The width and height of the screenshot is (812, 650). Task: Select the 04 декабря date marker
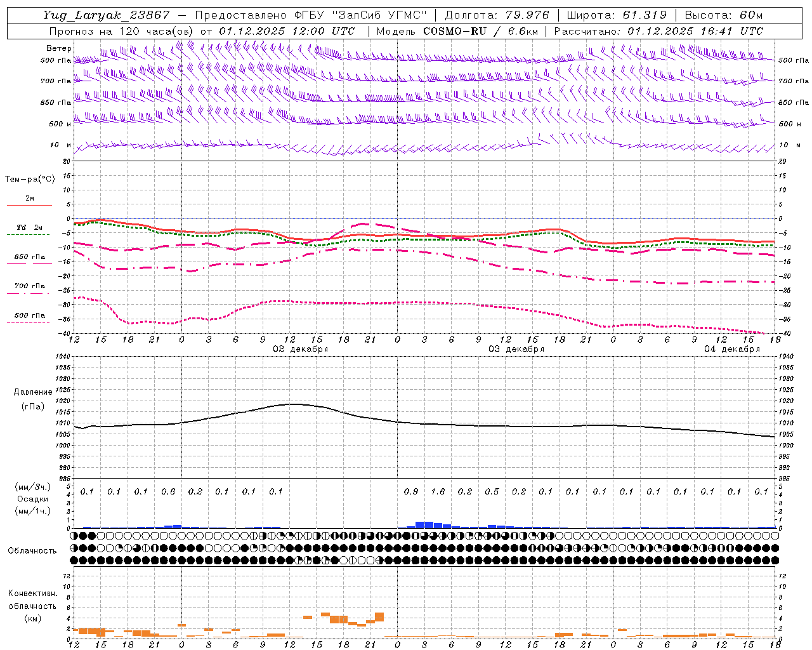point(732,349)
